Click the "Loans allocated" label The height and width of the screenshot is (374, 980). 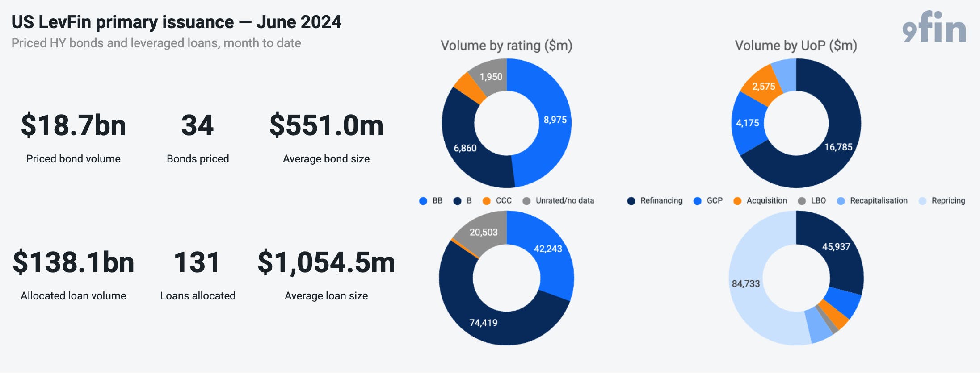[198, 296]
